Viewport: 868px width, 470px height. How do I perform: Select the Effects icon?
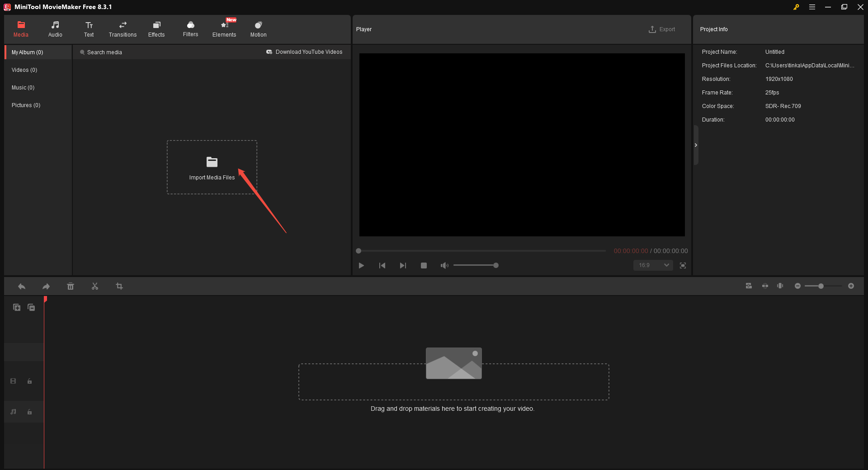click(156, 29)
